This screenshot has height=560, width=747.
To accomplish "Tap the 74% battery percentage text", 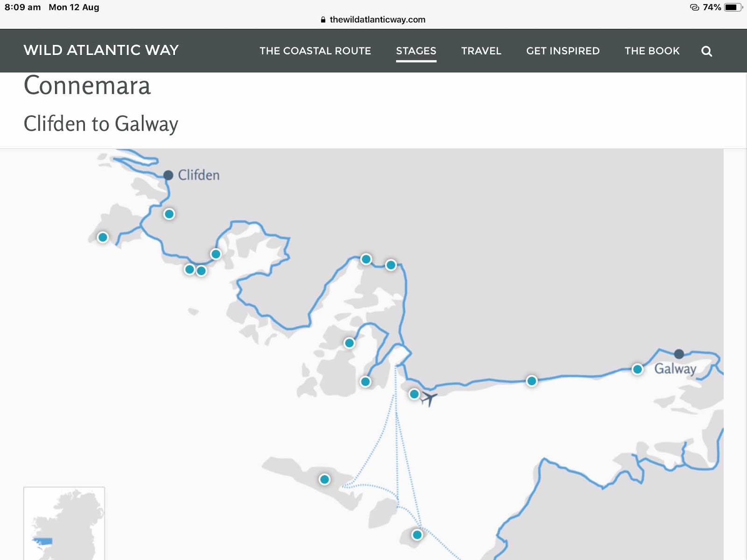I will point(712,7).
